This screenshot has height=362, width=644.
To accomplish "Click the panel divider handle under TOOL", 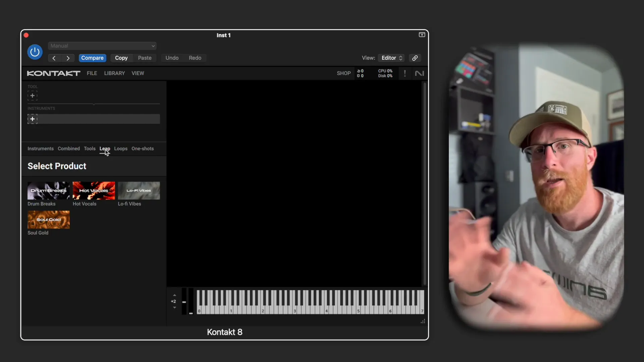I will 94,104.
